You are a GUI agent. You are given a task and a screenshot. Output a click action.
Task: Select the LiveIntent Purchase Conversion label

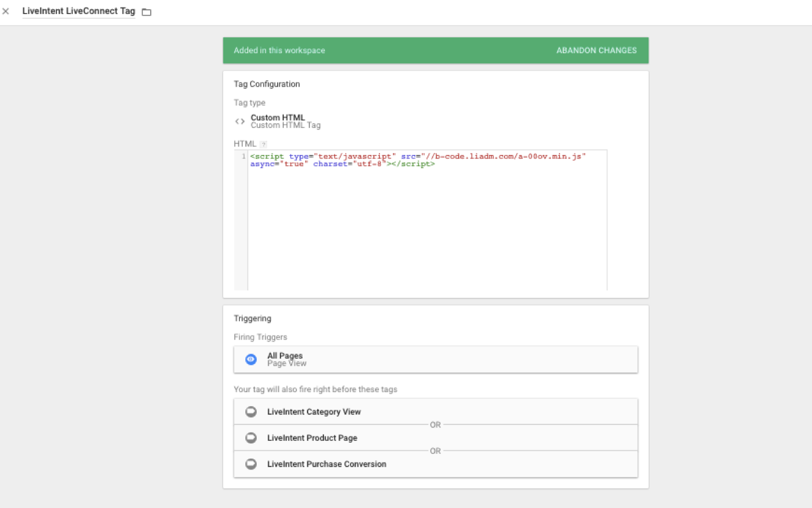pos(326,465)
